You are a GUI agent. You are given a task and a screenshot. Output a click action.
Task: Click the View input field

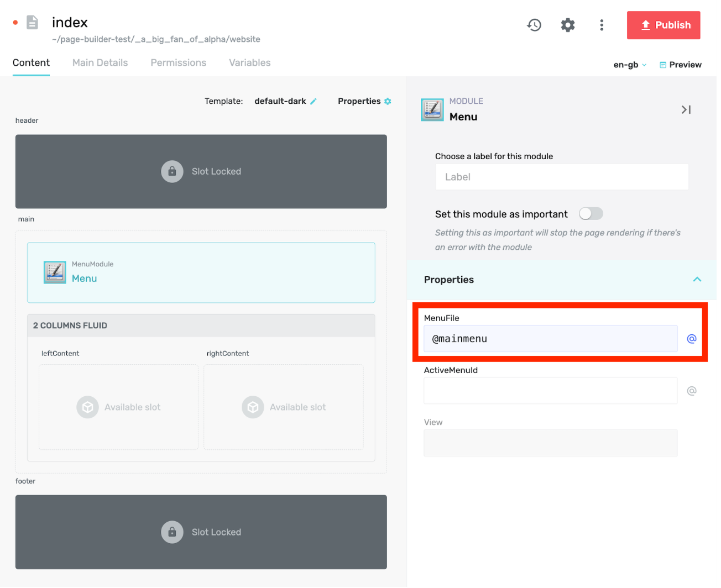pyautogui.click(x=551, y=443)
